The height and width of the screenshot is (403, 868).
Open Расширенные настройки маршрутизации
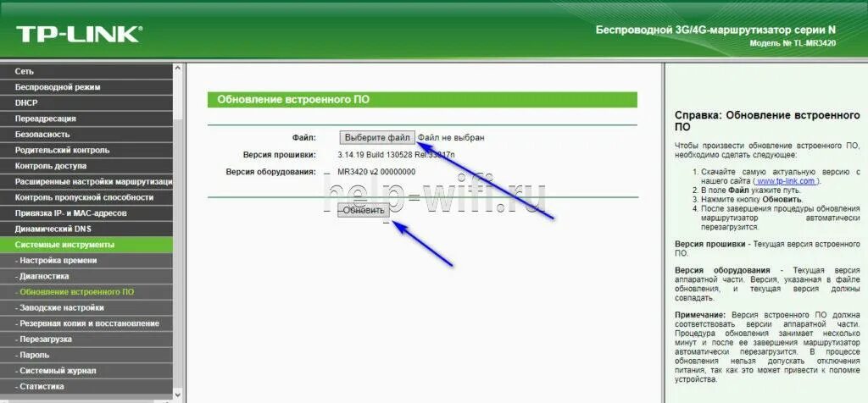[x=86, y=182]
